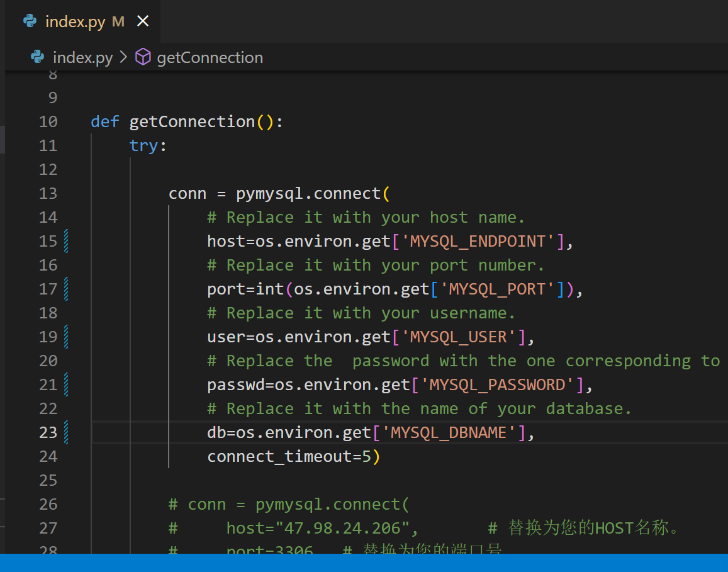Click the index.py breadcrumb
Screen dimensions: 728x572
click(x=82, y=57)
